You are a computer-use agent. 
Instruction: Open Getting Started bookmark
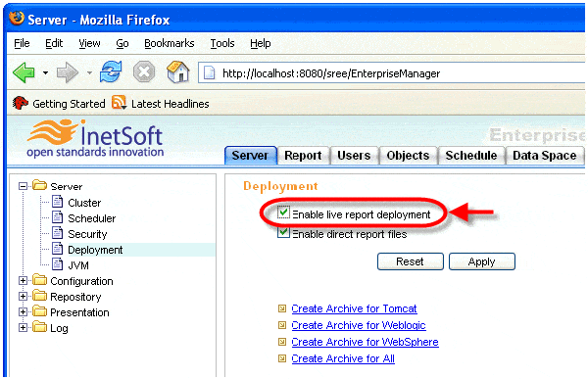tap(59, 103)
